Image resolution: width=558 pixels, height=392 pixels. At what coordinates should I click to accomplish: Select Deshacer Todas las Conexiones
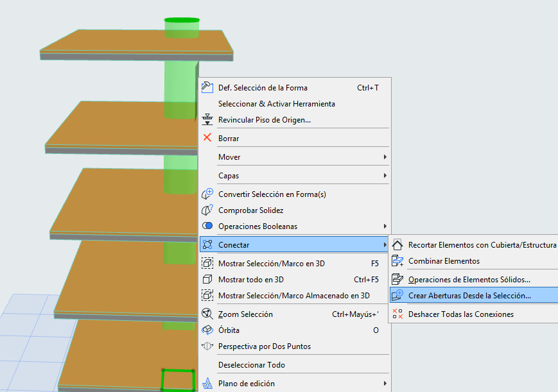pyautogui.click(x=474, y=314)
